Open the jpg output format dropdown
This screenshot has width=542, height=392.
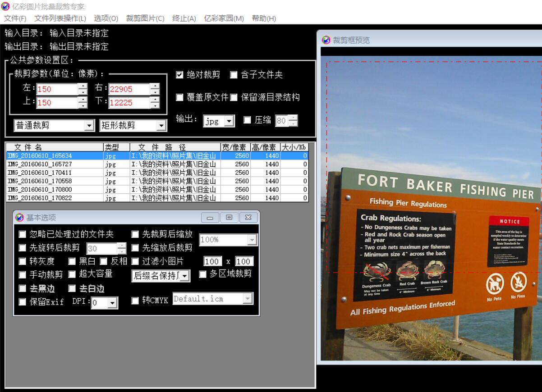tap(230, 121)
